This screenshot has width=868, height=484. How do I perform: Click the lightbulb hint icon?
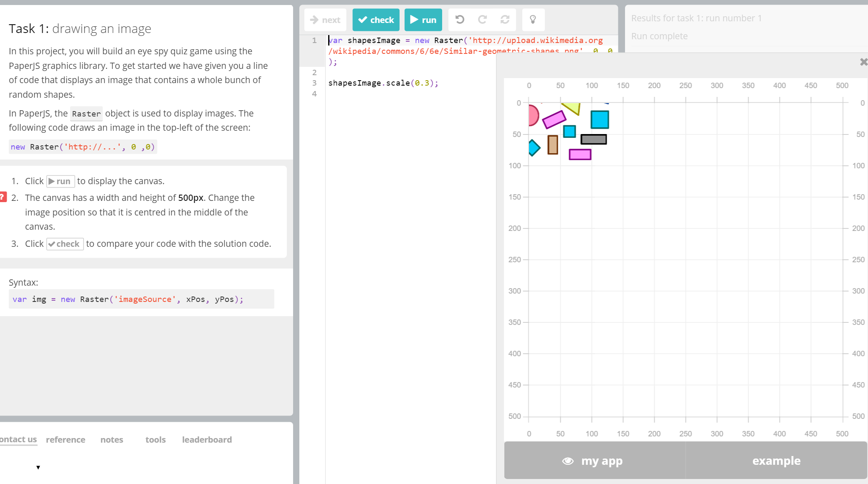[533, 20]
